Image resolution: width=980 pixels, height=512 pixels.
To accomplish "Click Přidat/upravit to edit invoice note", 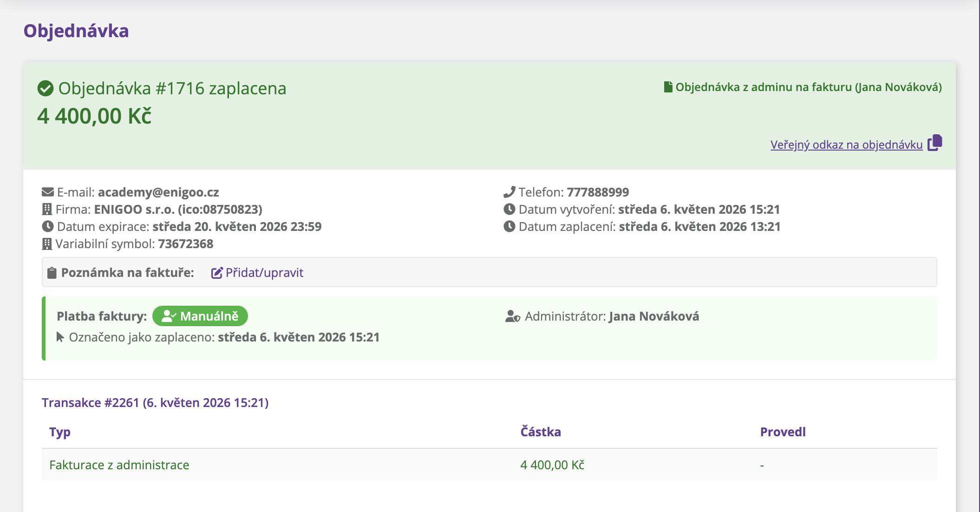I will (264, 273).
